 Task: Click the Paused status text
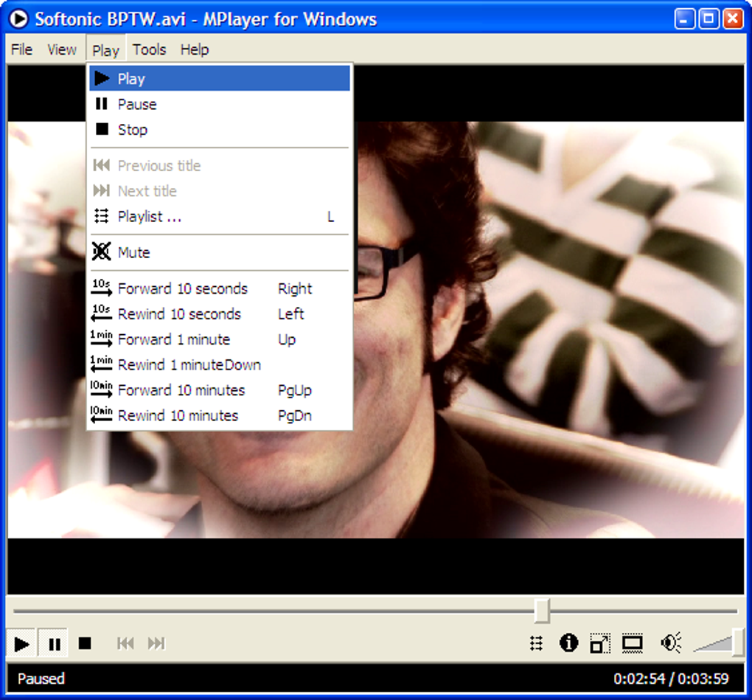41,679
